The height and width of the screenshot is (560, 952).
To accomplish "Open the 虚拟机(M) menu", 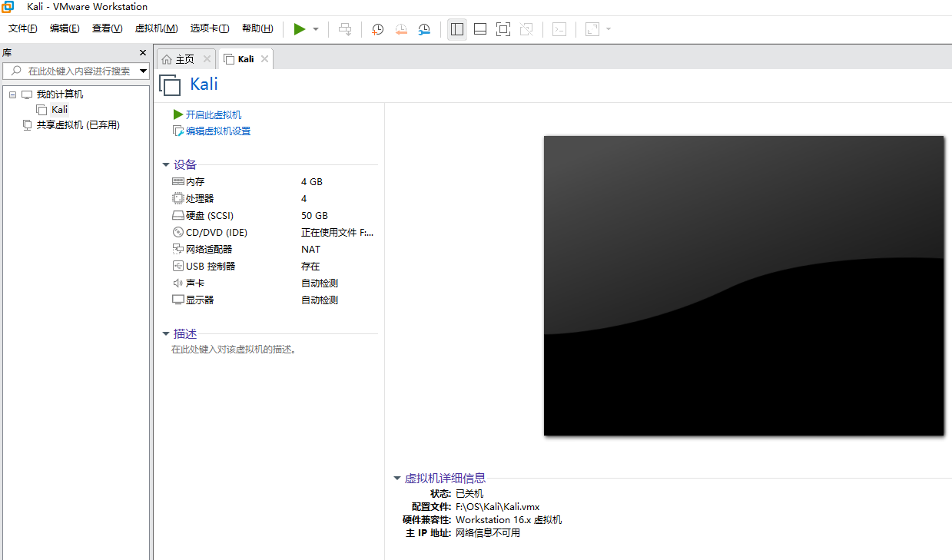I will [x=156, y=28].
